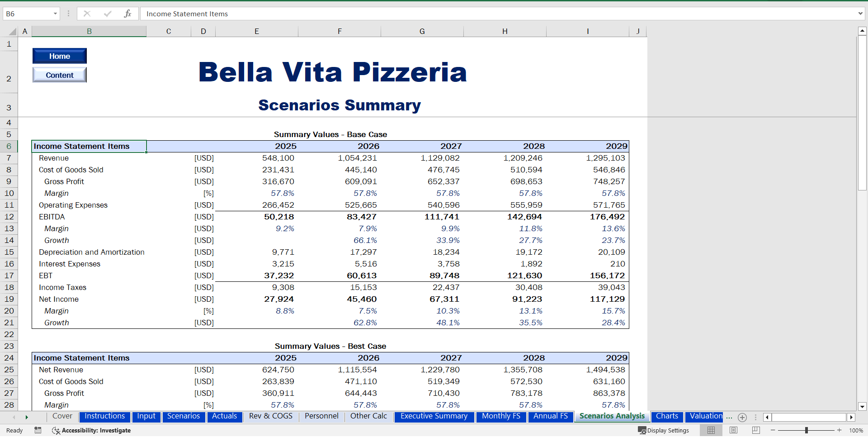Select the Depreciation and Amortization label
The height and width of the screenshot is (437, 868).
click(x=92, y=252)
